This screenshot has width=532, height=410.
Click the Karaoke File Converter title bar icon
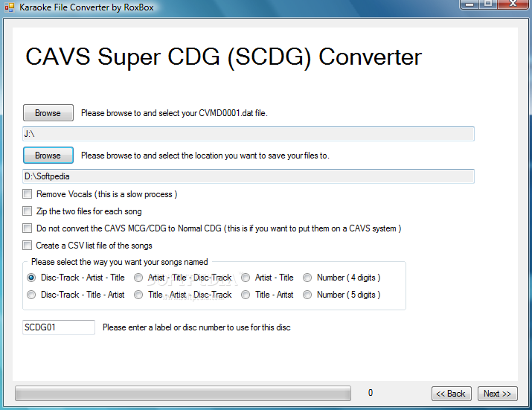coord(10,7)
